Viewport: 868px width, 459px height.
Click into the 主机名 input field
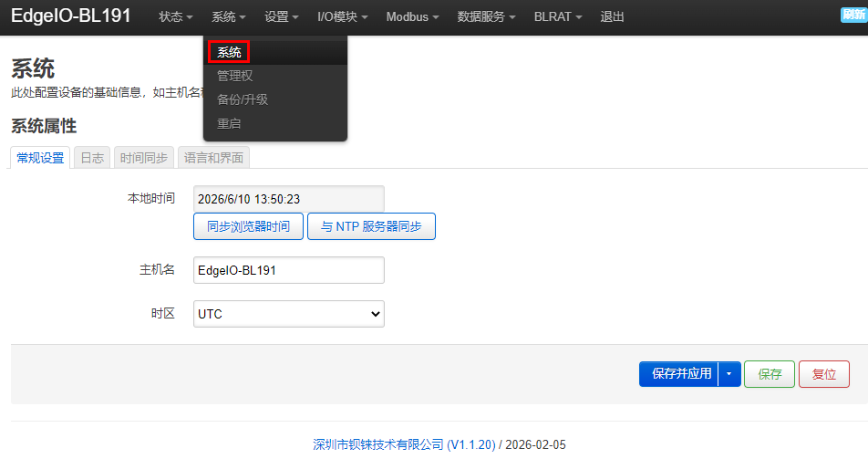[x=288, y=270]
